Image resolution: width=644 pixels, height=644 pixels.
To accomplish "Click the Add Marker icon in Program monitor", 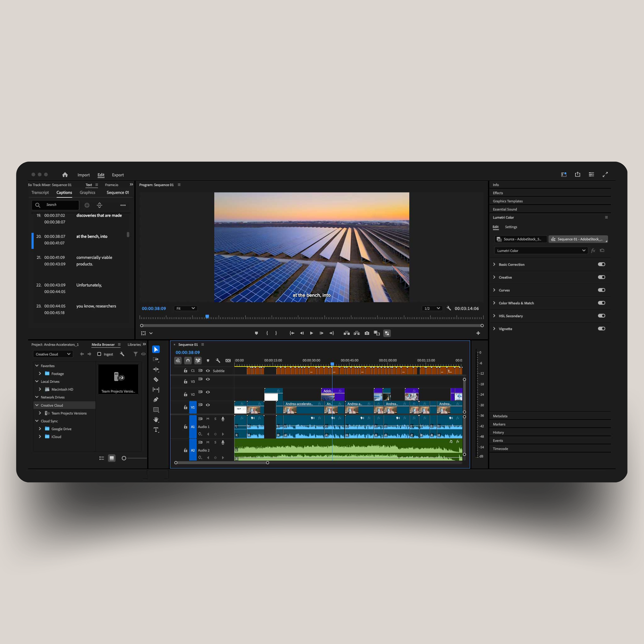I will point(257,333).
